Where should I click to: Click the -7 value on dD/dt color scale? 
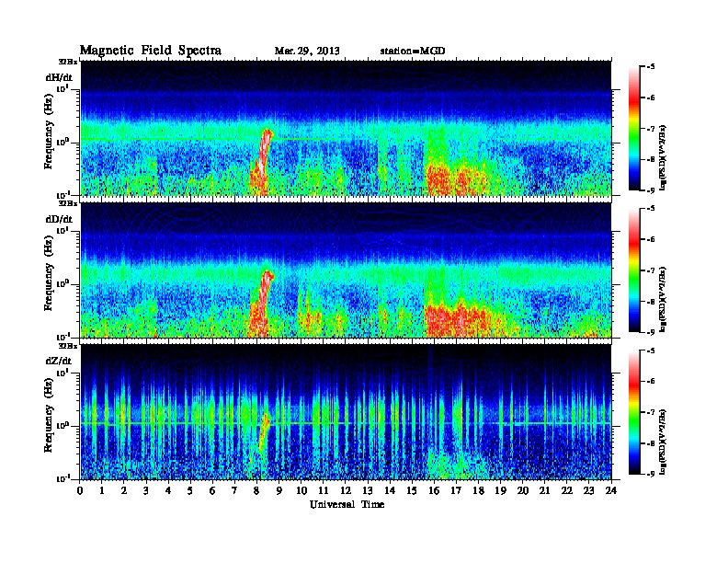point(651,270)
